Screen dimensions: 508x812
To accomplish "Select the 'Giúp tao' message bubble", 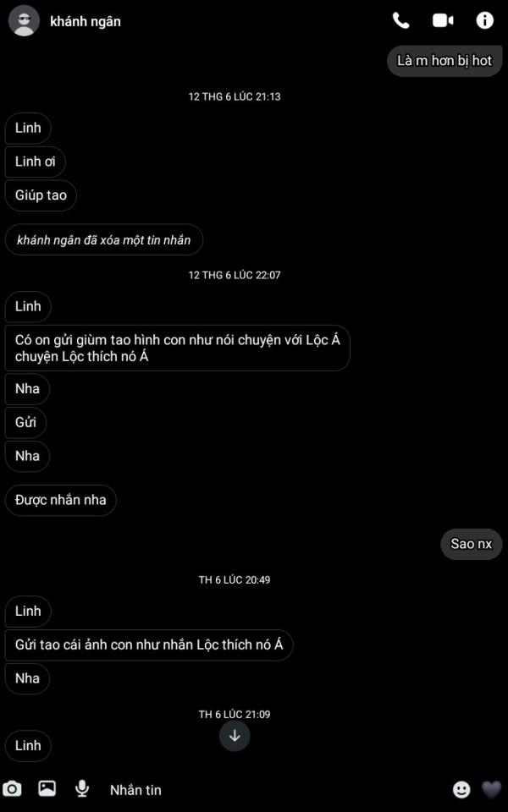I will click(41, 195).
